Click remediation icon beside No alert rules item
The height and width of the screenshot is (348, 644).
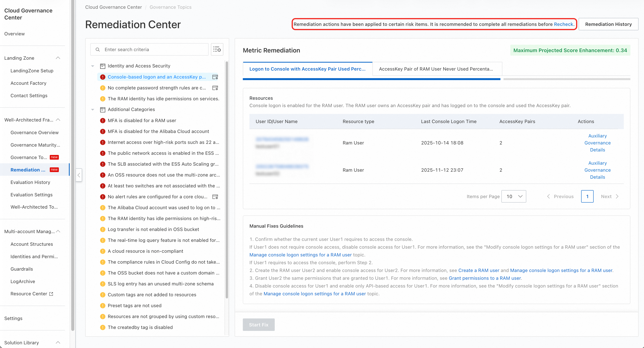click(215, 197)
